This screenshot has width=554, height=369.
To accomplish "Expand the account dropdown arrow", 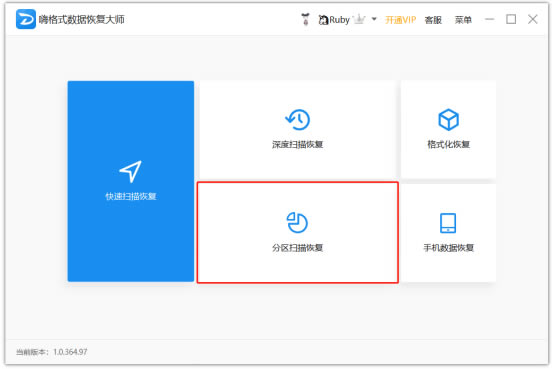I will click(374, 19).
